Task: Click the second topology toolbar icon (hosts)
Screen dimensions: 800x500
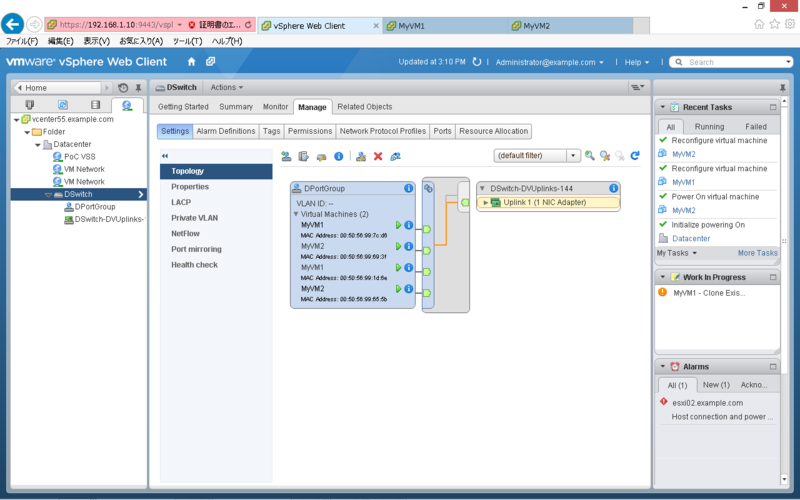Action: [x=304, y=156]
